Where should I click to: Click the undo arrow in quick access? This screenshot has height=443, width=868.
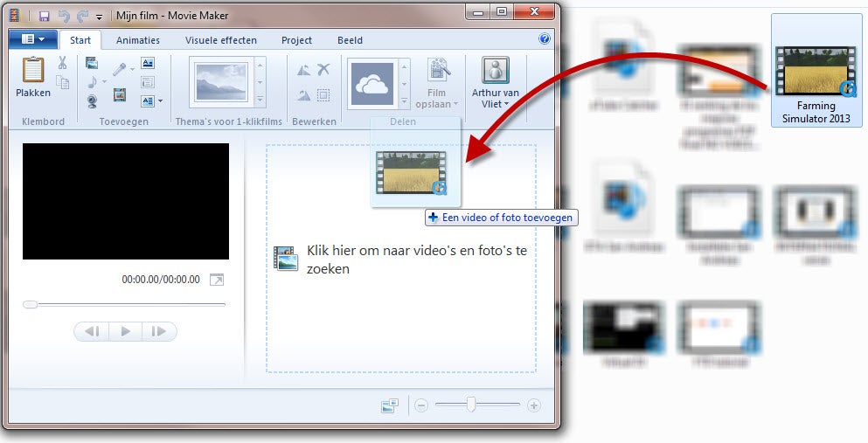pos(64,16)
